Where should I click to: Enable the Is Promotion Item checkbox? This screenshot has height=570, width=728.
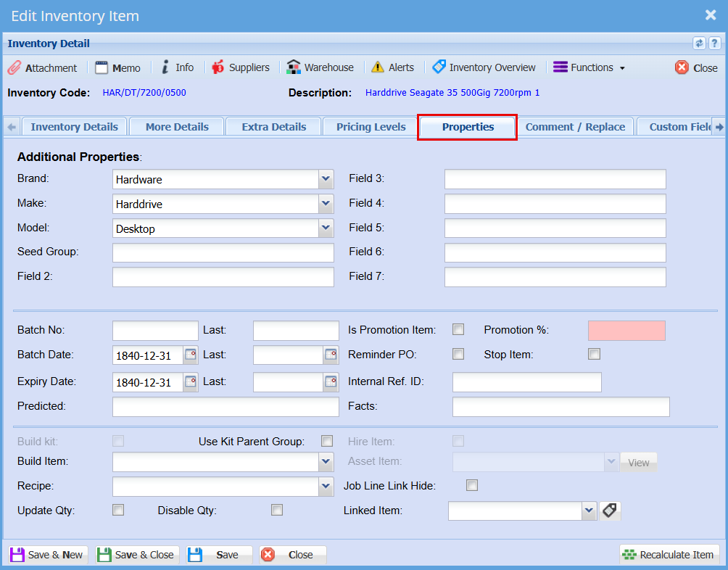(x=458, y=330)
